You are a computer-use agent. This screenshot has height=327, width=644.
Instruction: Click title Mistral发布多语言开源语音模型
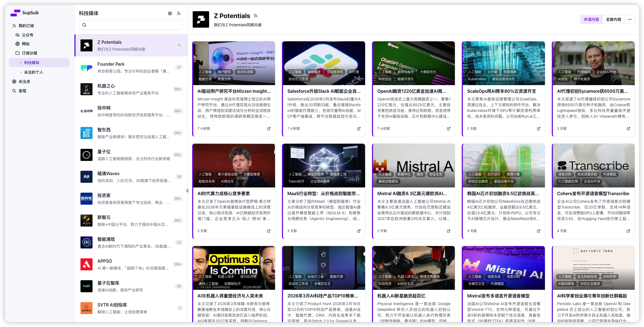click(x=498, y=296)
